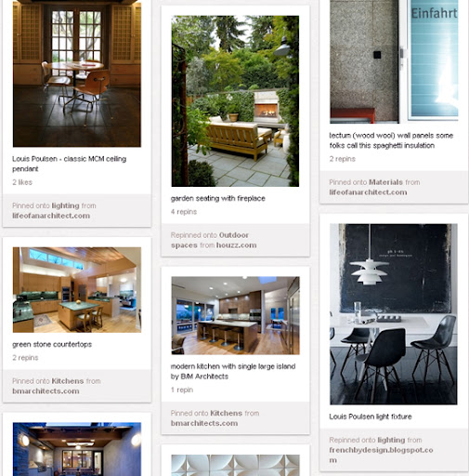Open the lighting board link under ceiling pendant pin

[x=65, y=205]
